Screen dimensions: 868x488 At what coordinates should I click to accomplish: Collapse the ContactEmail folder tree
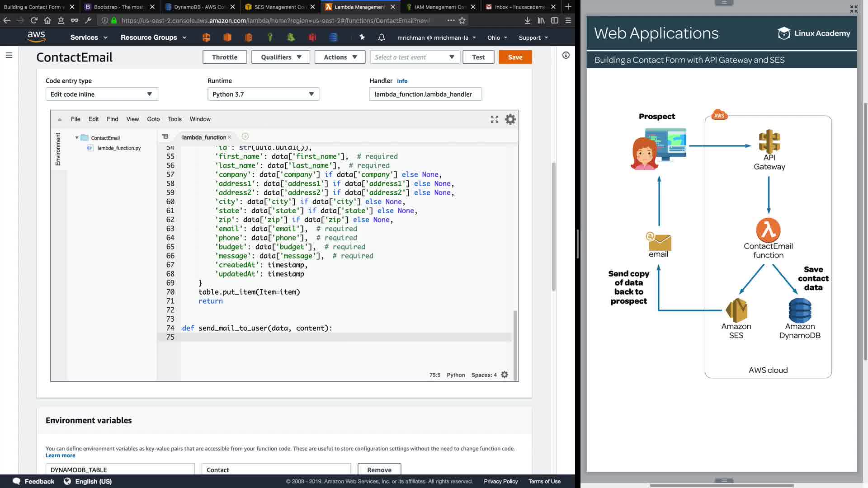click(x=77, y=138)
